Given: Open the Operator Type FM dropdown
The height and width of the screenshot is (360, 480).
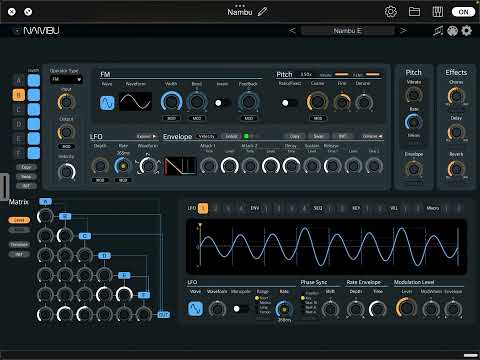Looking at the screenshot, I should 66,79.
